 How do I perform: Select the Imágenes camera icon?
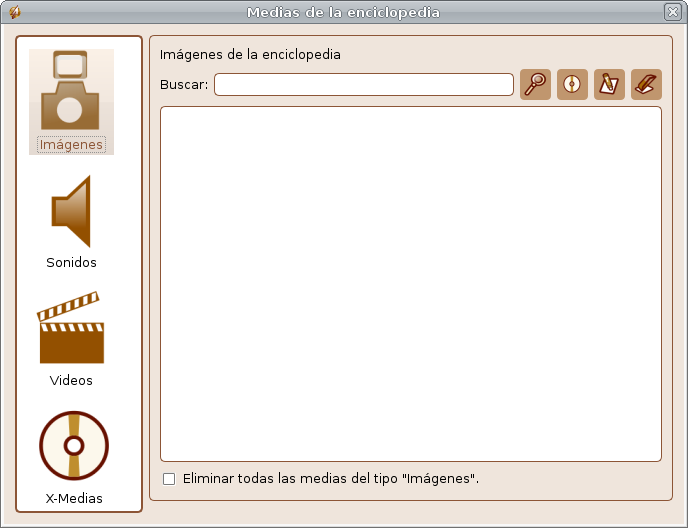coord(71,92)
